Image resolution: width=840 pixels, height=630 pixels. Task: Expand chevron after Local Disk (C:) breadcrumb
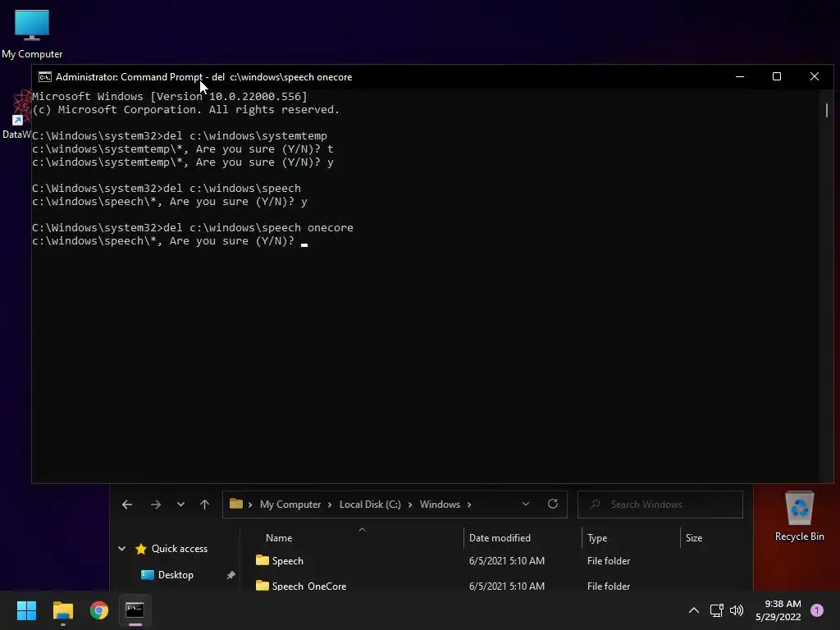pos(410,504)
